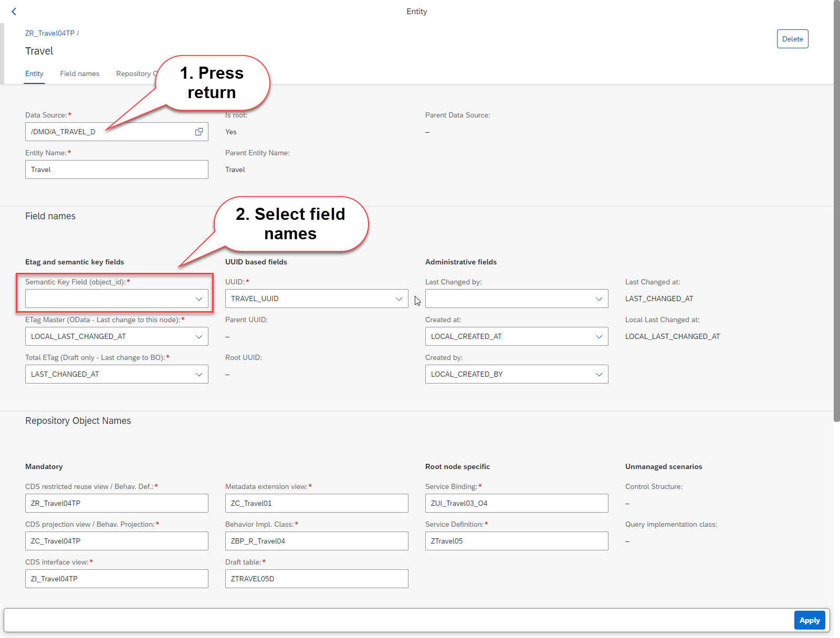The image size is (840, 638).
Task: Click the Apply button
Action: [810, 620]
